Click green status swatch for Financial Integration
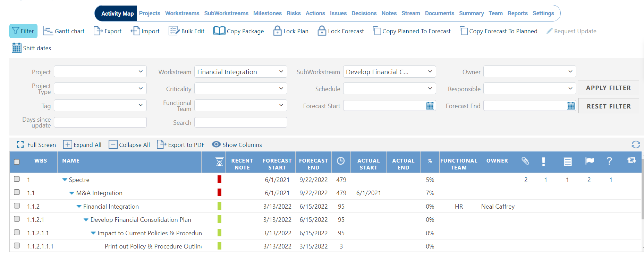 point(219,206)
